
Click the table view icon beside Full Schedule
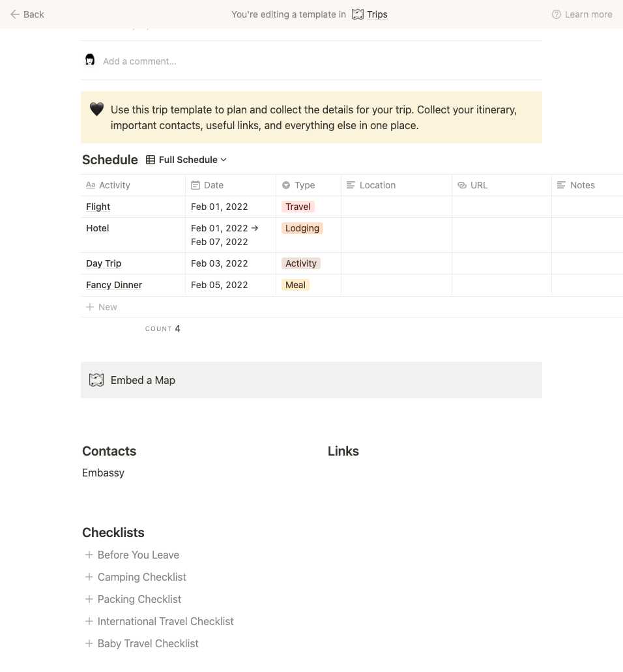(151, 160)
